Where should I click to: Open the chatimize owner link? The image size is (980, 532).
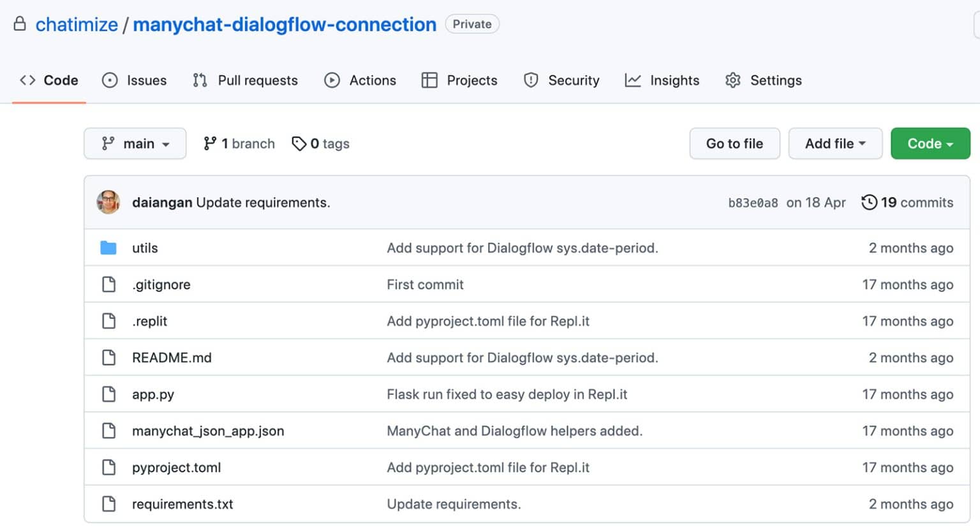(77, 24)
